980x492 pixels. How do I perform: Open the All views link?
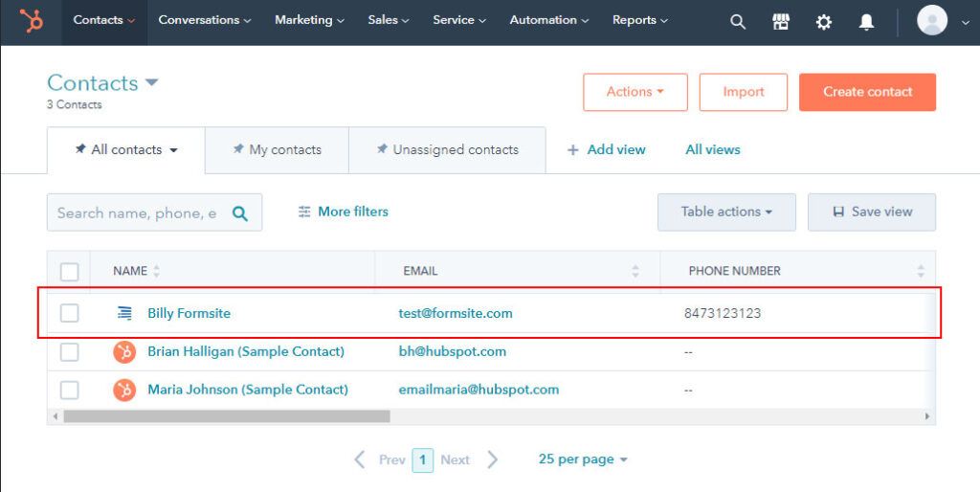pos(712,150)
